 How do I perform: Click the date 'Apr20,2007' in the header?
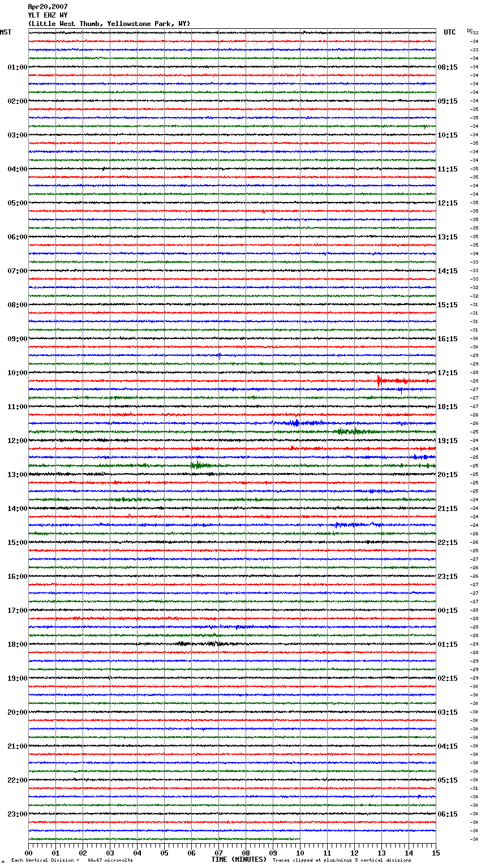click(x=48, y=7)
